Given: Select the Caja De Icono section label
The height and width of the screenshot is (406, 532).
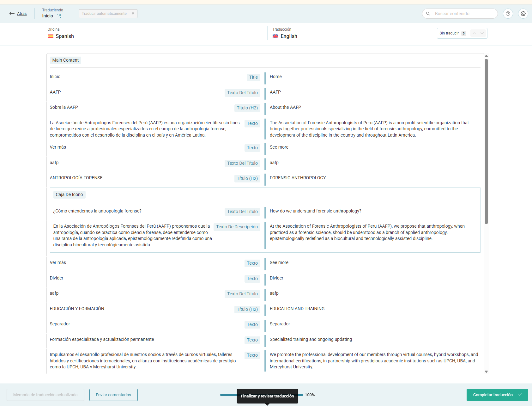Looking at the screenshot, I should click(x=70, y=195).
